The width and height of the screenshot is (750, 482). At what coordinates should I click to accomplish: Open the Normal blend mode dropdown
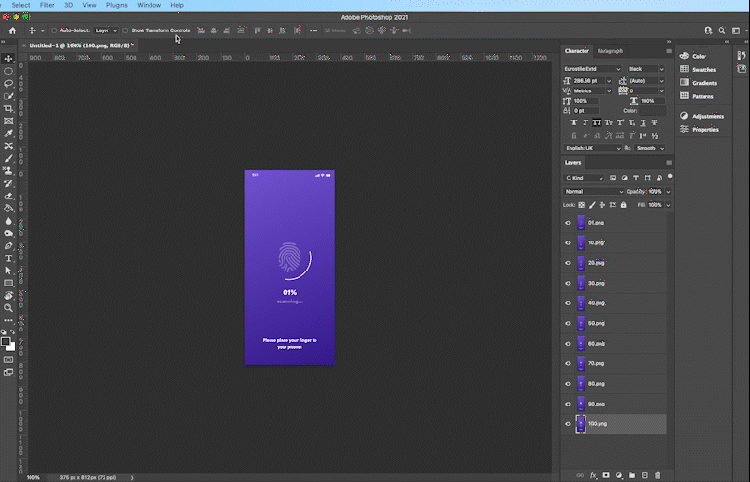pyautogui.click(x=594, y=191)
